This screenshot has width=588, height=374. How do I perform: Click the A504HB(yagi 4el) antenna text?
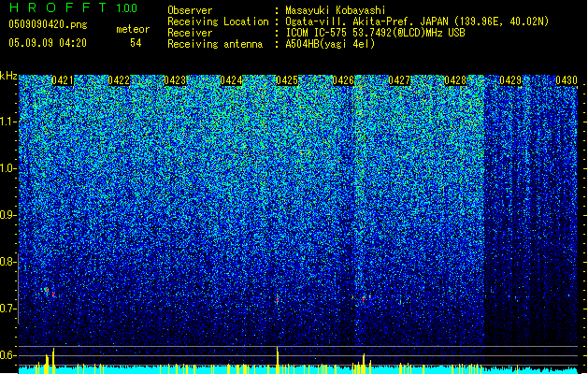tap(330, 44)
